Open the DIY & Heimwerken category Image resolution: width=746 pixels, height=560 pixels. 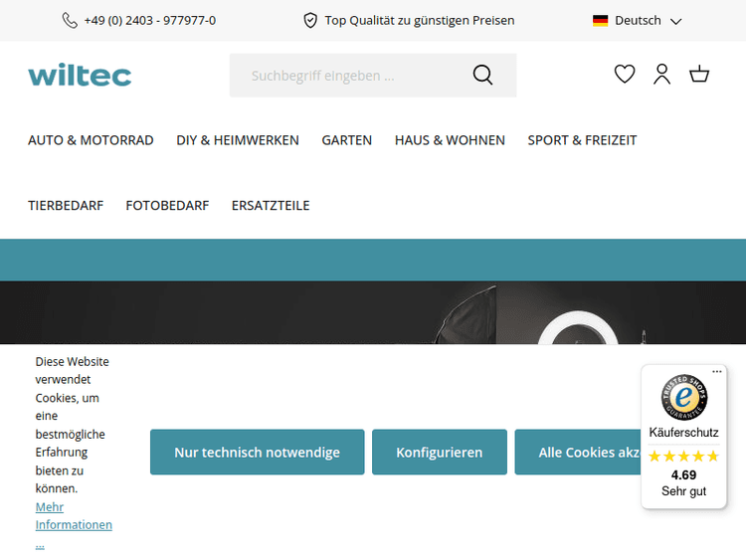[x=238, y=140]
